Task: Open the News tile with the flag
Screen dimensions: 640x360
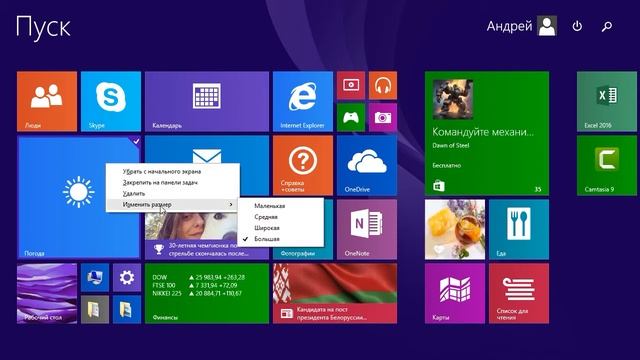Action: (x=335, y=293)
